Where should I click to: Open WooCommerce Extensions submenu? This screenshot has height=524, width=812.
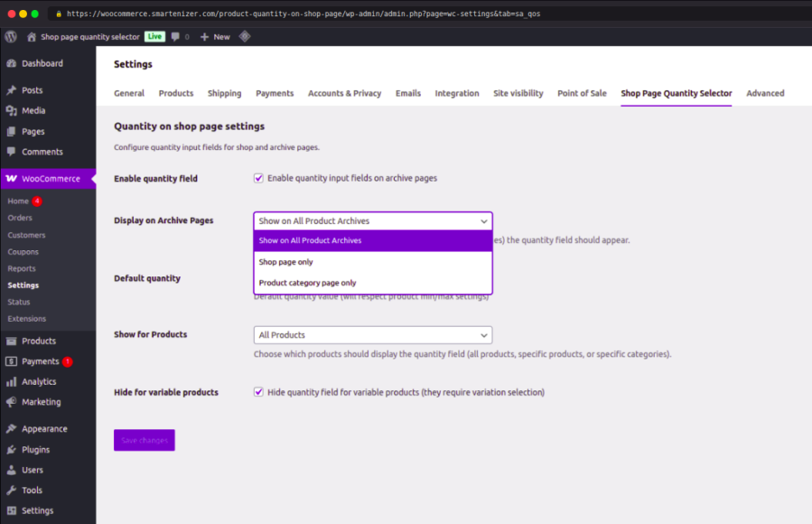coord(26,318)
